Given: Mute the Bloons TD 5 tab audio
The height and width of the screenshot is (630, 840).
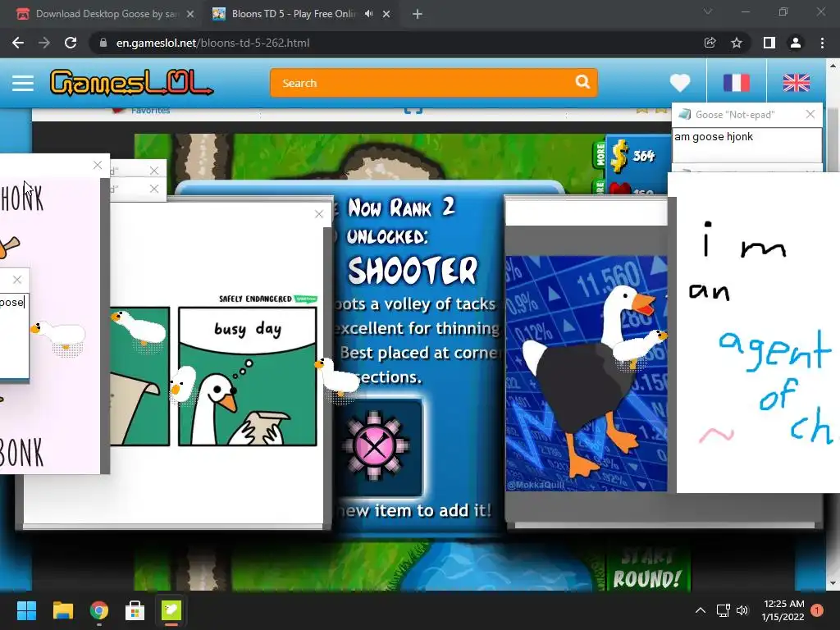Looking at the screenshot, I should tap(368, 14).
